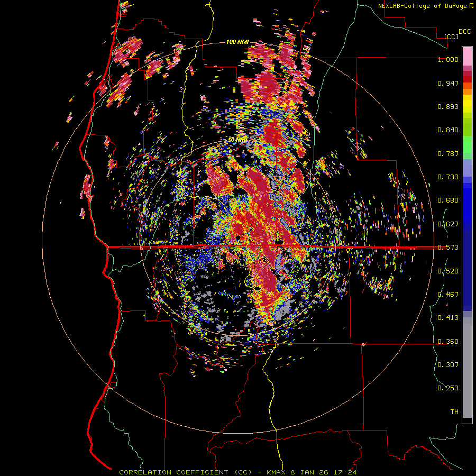Select the 0.520 scale value
Screen dimensions: 476x476
coord(448,271)
